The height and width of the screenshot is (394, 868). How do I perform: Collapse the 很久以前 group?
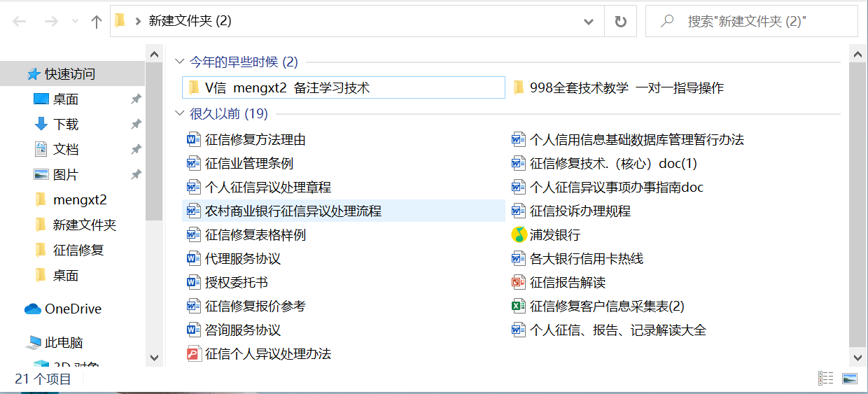click(180, 114)
